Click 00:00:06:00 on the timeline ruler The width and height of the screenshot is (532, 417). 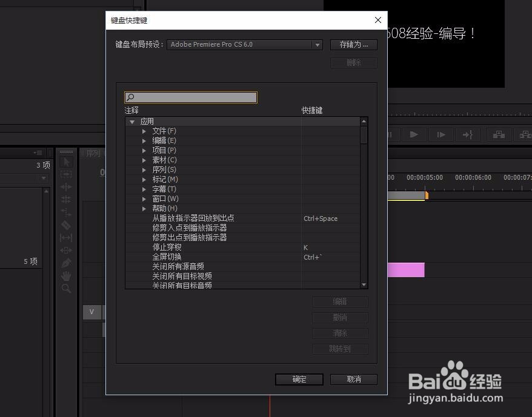pos(473,177)
